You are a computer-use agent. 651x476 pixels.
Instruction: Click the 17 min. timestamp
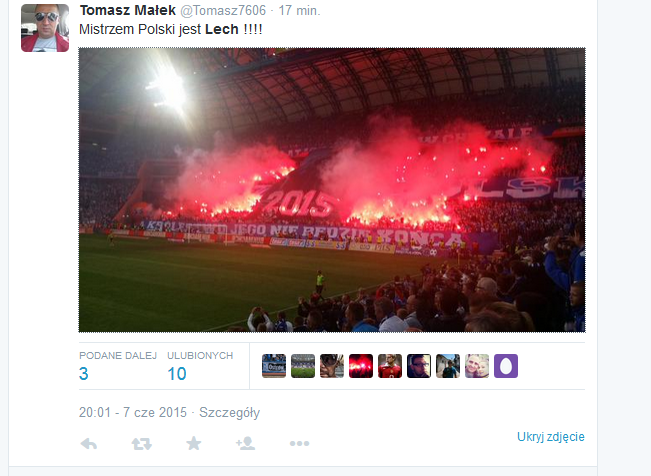pos(299,10)
